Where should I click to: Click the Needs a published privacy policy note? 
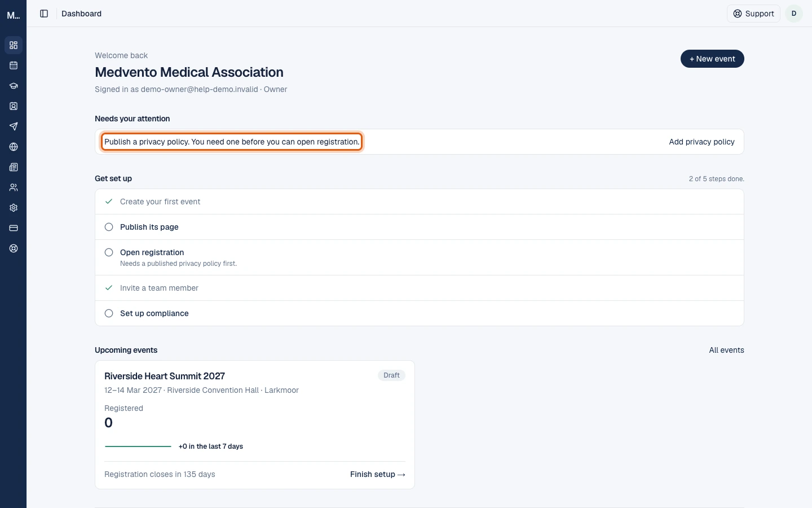click(178, 264)
